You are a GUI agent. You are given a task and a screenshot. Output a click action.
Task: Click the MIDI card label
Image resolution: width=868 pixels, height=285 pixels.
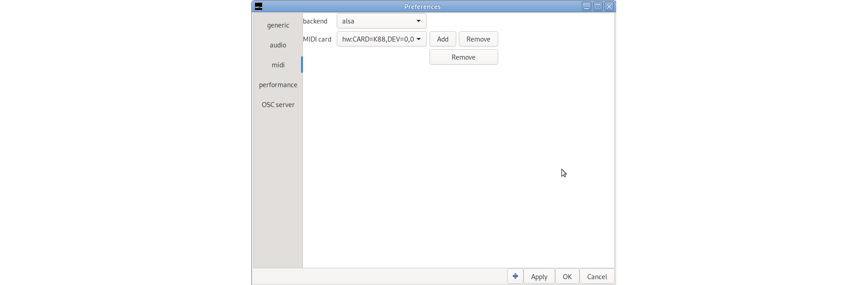pos(317,39)
